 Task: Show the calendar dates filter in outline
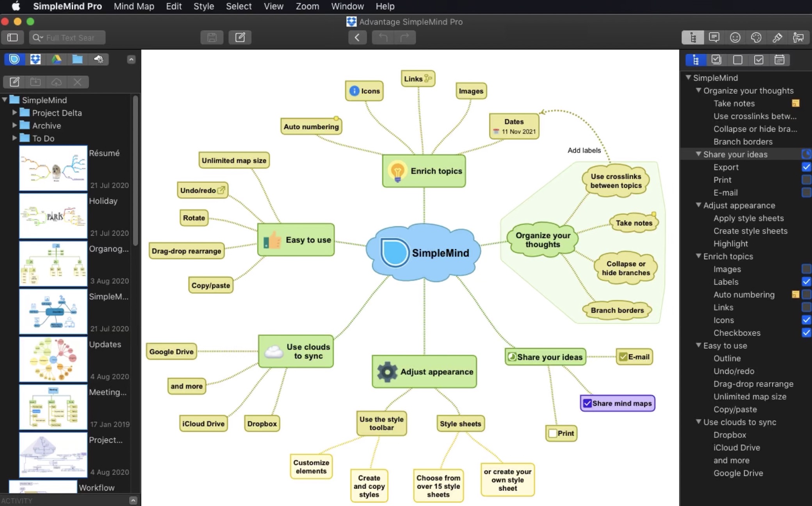(x=779, y=60)
